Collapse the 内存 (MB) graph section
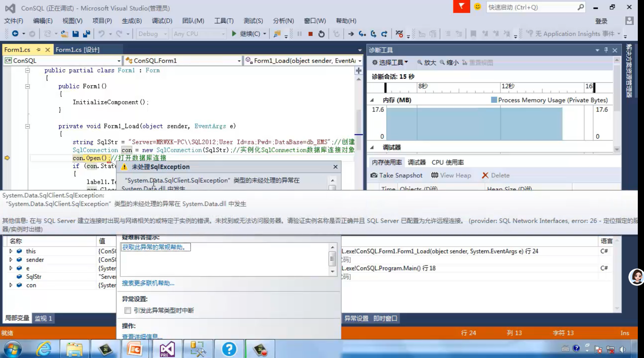The width and height of the screenshot is (644, 358). tap(372, 100)
